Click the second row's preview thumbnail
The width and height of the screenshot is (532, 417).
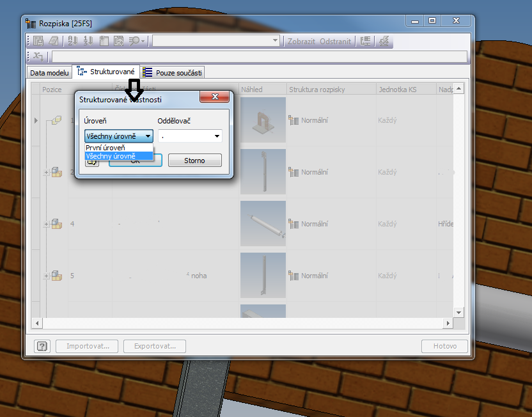[263, 171]
